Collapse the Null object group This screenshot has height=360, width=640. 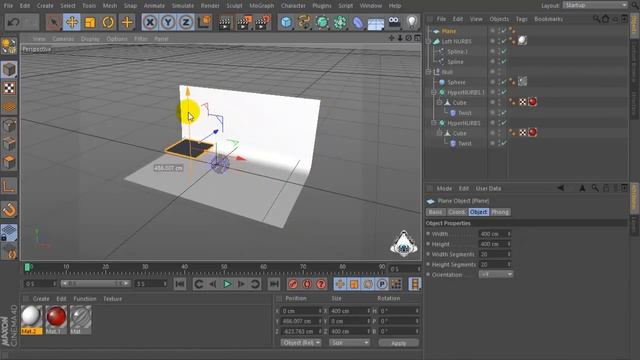tap(428, 72)
